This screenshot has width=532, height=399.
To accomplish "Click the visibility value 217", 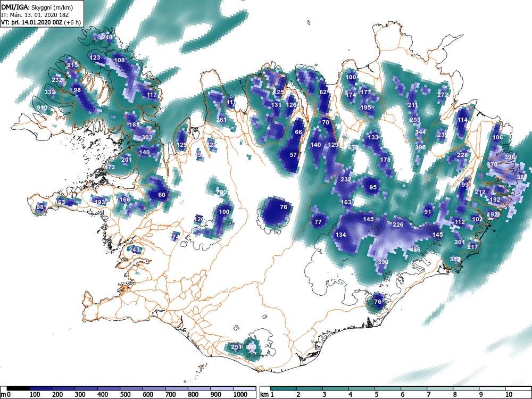I will tap(472, 247).
